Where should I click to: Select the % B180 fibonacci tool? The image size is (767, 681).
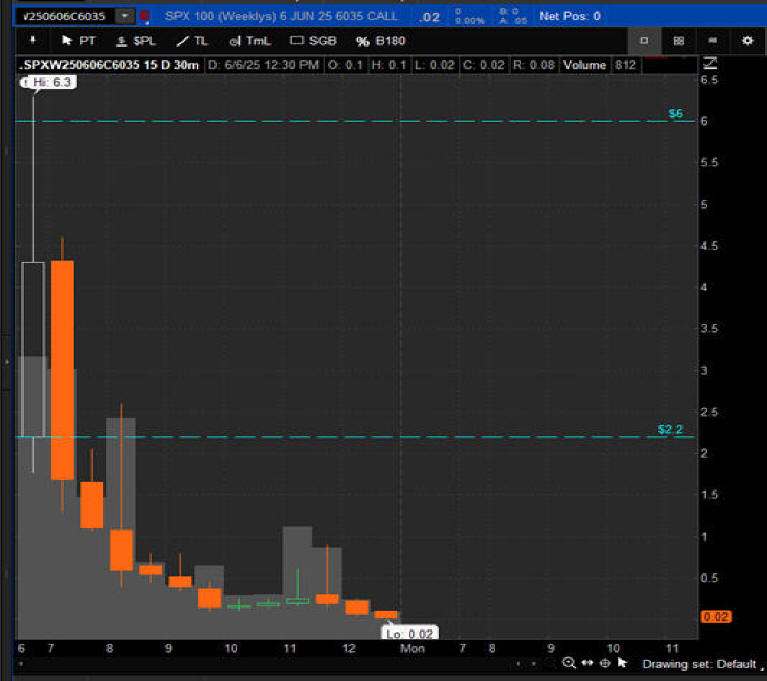381,41
